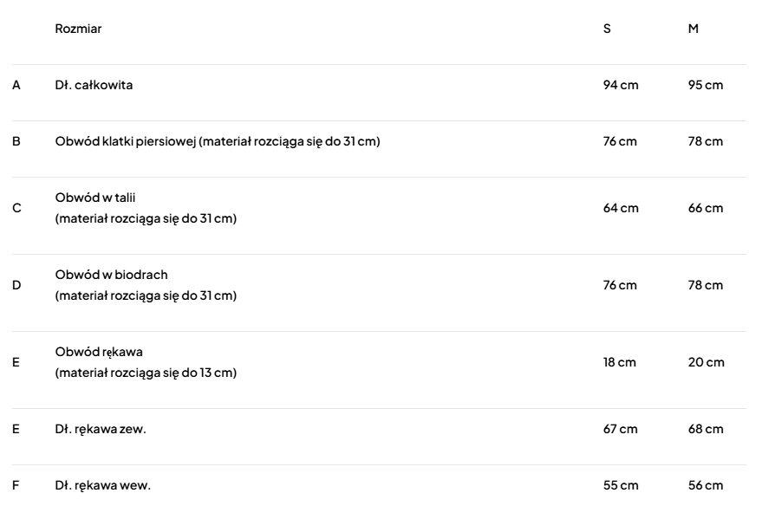Click the Rozmiar header label
Image resolution: width=762 pixels, height=532 pixels.
[78, 29]
